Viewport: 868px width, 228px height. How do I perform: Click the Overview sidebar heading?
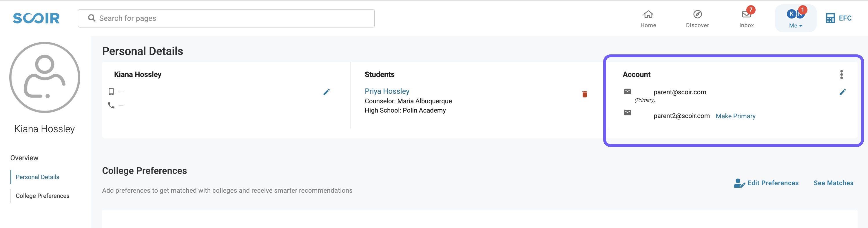pyautogui.click(x=24, y=158)
